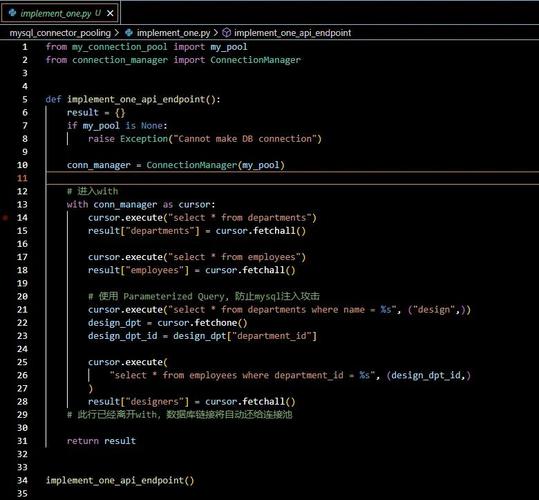
Task: Select the implement_one.py editor tab
Action: (60, 13)
